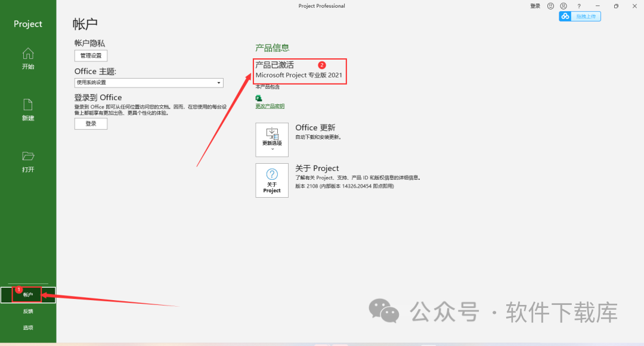
Task: Click the Office 更新 heading
Action: pyautogui.click(x=315, y=127)
